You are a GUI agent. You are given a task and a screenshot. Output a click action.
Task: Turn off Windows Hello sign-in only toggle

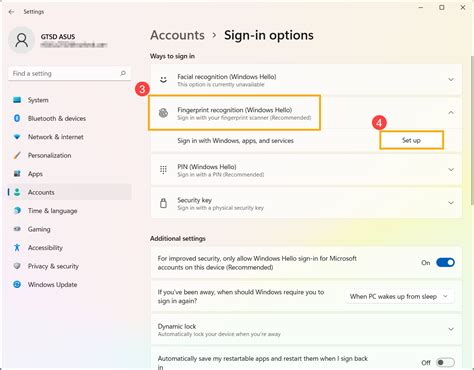(x=445, y=262)
